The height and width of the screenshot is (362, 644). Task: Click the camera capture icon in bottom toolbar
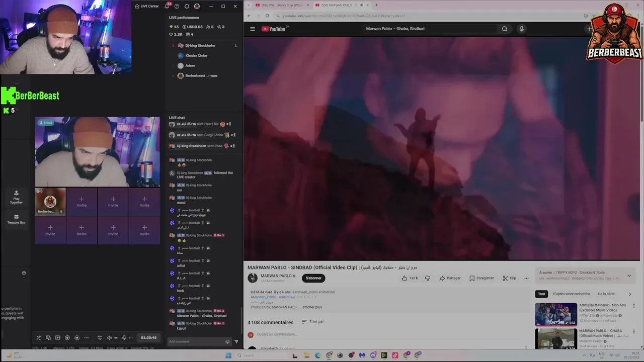coord(76,338)
